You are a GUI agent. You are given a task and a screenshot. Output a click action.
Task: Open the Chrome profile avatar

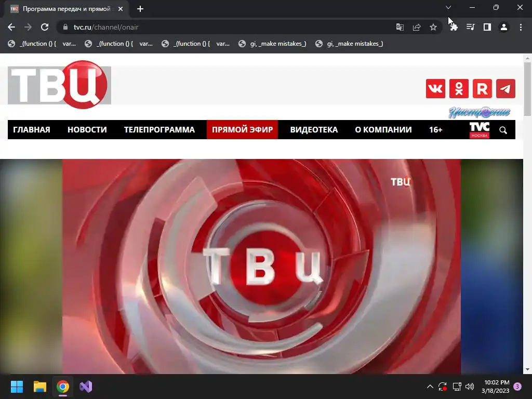pos(504,27)
